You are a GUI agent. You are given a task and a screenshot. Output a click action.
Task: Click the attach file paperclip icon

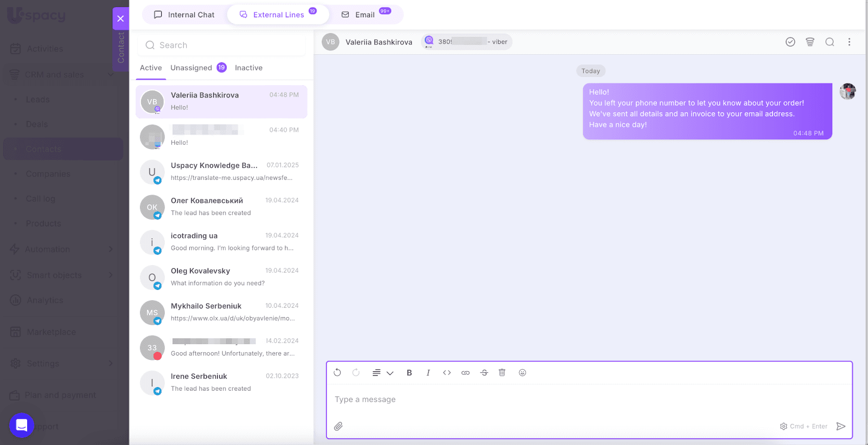[x=338, y=427]
